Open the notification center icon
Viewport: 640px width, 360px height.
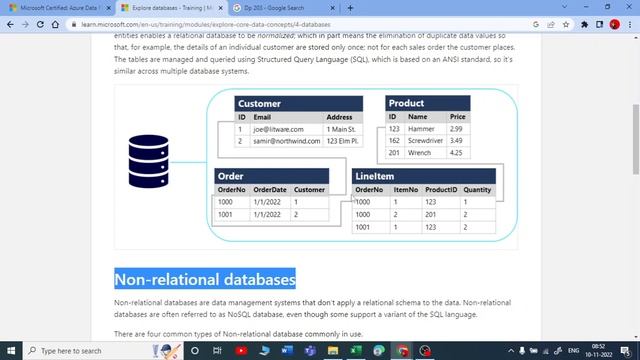point(625,351)
